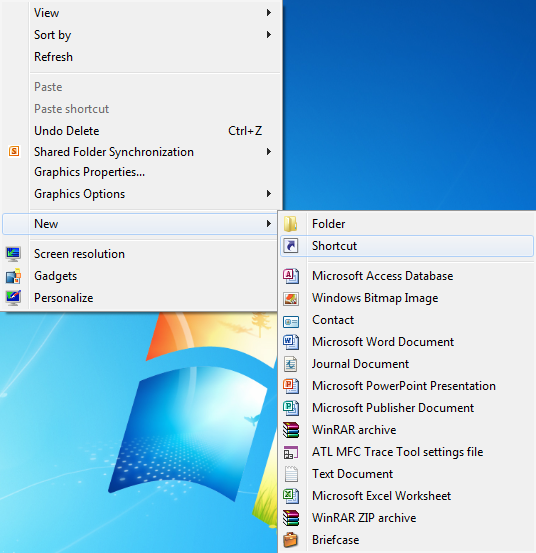This screenshot has height=553, width=536.
Task: Expand Shared Folder Synchronization submenu arrow
Action: 269,152
